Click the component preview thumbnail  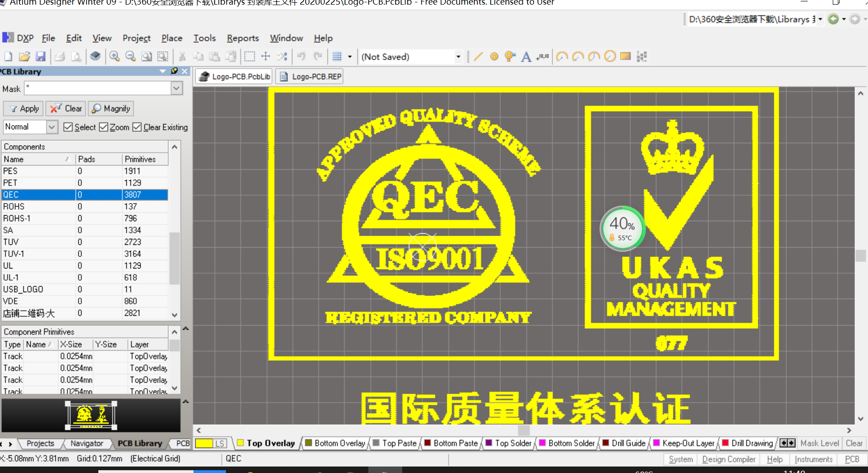pyautogui.click(x=91, y=415)
